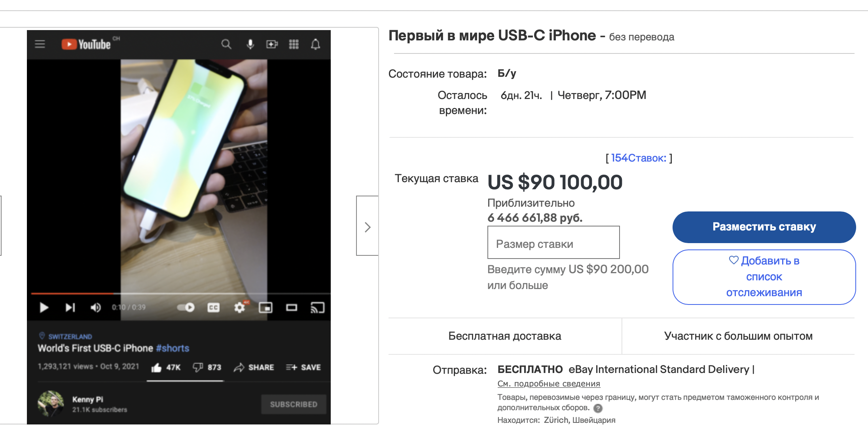Open the YouTube hamburger menu icon
This screenshot has width=868, height=430.
(x=40, y=44)
